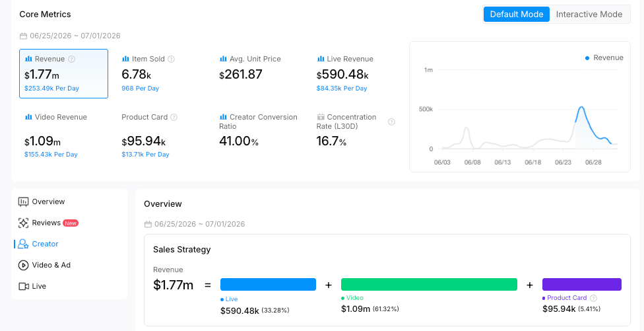The image size is (644, 331).
Task: Click the 968 Per Day value
Action: (141, 89)
